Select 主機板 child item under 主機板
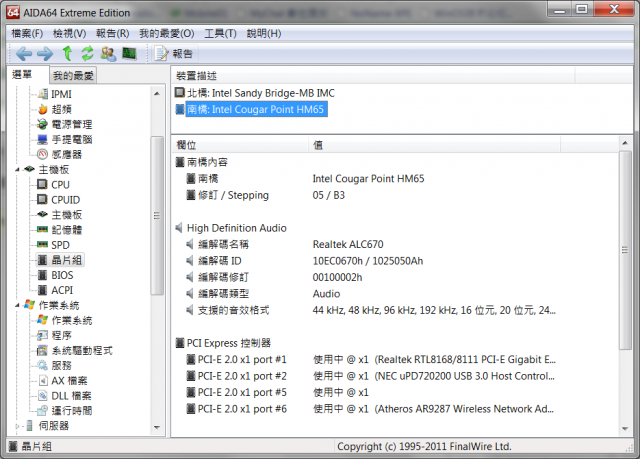 67,215
